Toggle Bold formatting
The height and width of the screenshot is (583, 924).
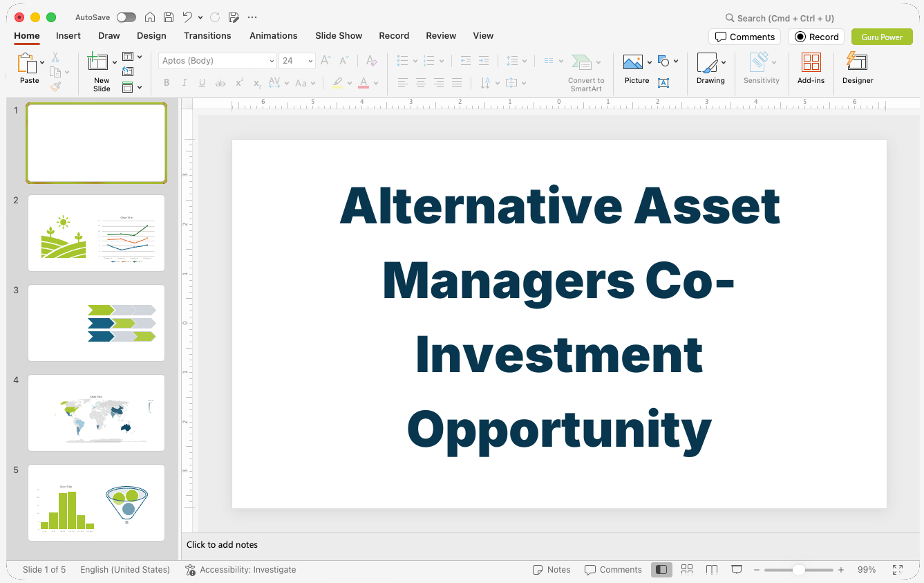(x=167, y=83)
